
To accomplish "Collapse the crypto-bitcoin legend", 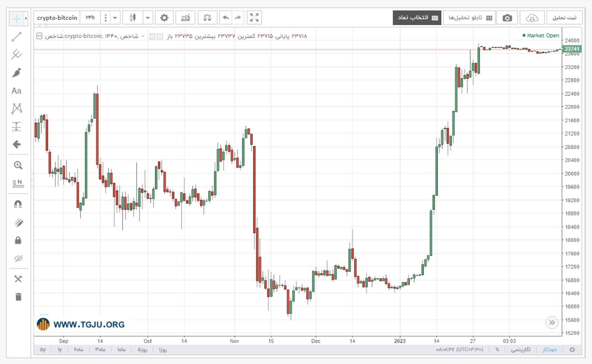I will [39, 36].
